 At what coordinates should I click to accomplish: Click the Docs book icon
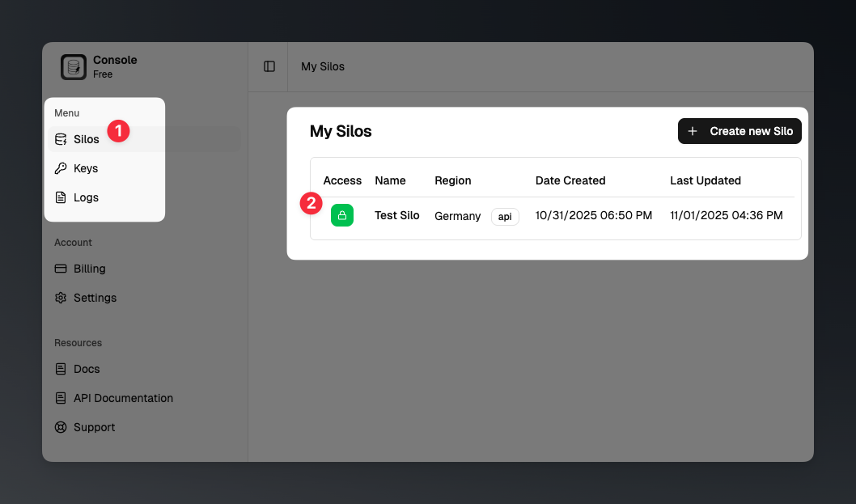tap(61, 369)
